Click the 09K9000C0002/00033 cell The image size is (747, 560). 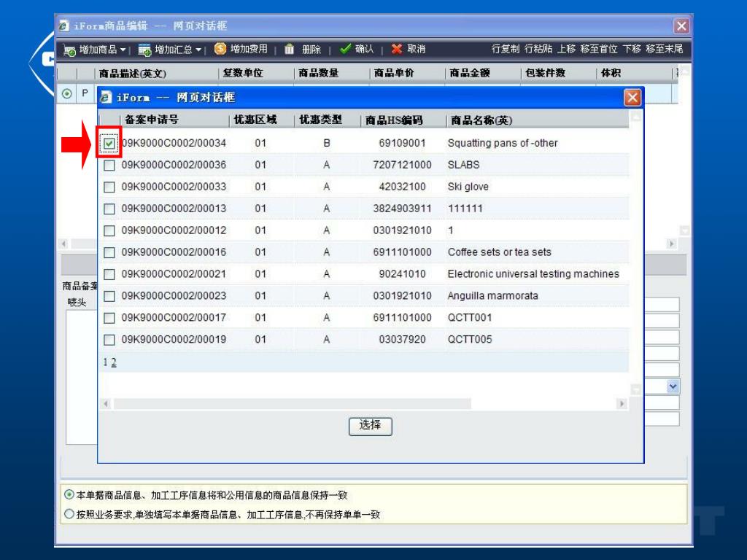174,187
